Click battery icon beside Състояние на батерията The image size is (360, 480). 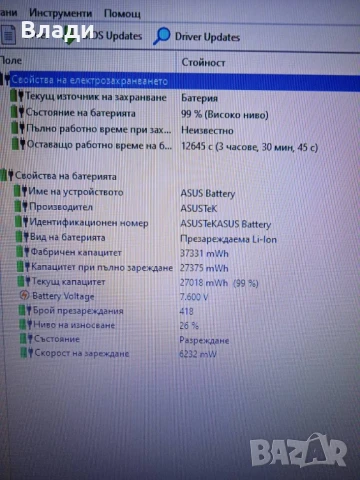pos(18,111)
